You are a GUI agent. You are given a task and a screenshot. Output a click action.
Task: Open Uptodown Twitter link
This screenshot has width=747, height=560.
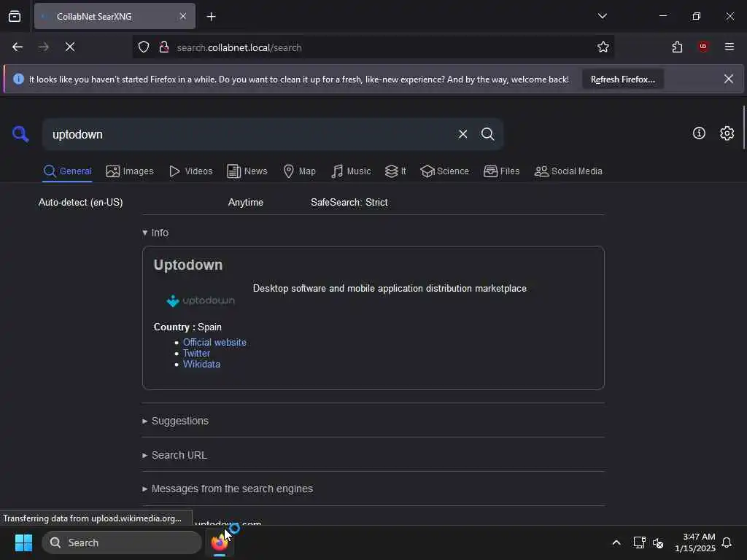click(196, 354)
